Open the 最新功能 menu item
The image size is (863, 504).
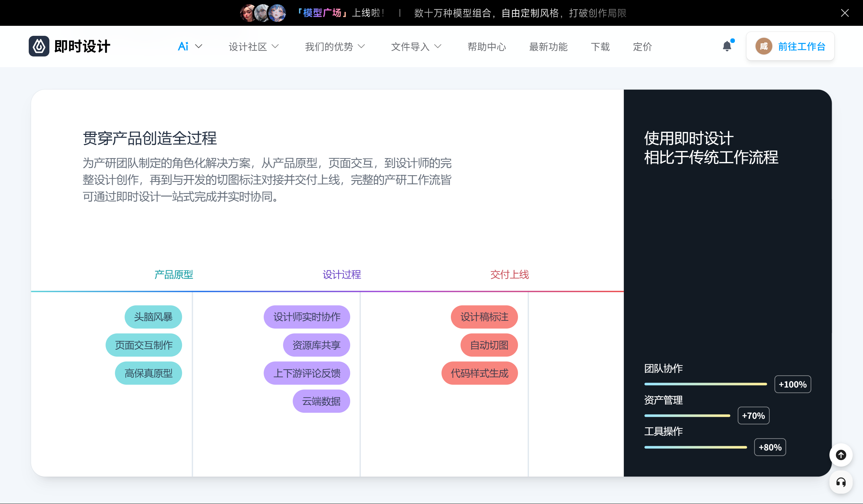(548, 46)
